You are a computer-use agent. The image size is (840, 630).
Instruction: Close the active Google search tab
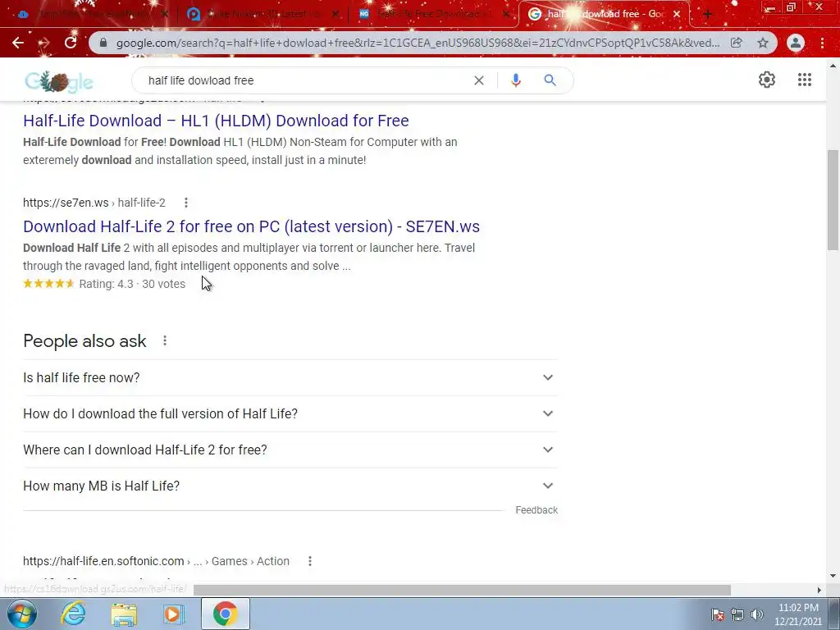click(x=677, y=15)
